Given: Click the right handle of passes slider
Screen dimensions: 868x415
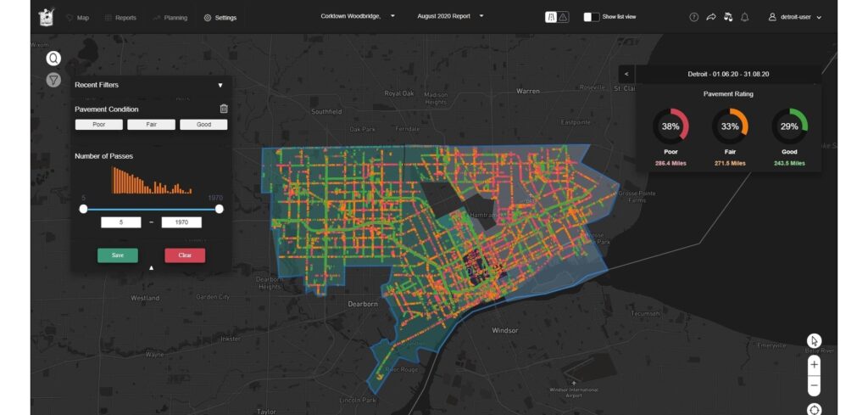Looking at the screenshot, I should (220, 209).
